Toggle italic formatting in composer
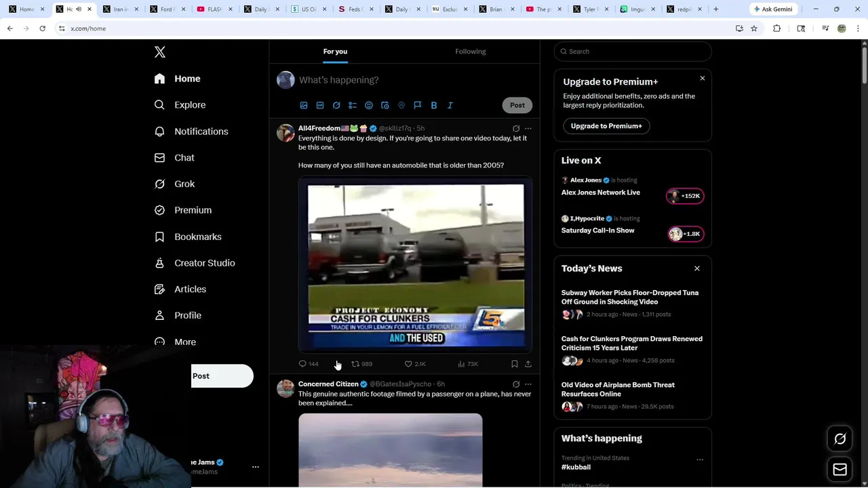Screen dimensions: 868x488 pos(450,105)
